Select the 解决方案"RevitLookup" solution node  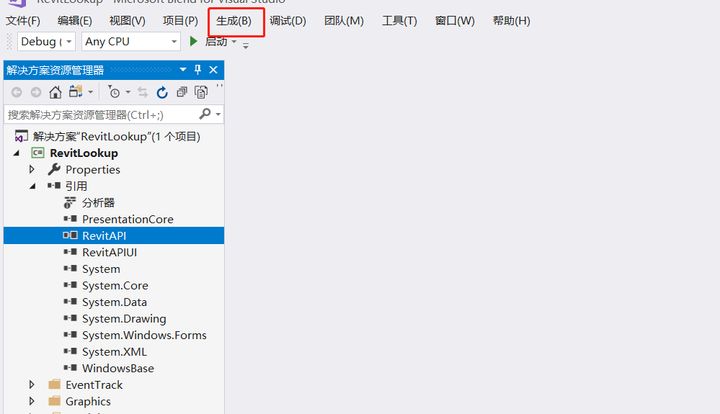[x=117, y=137]
